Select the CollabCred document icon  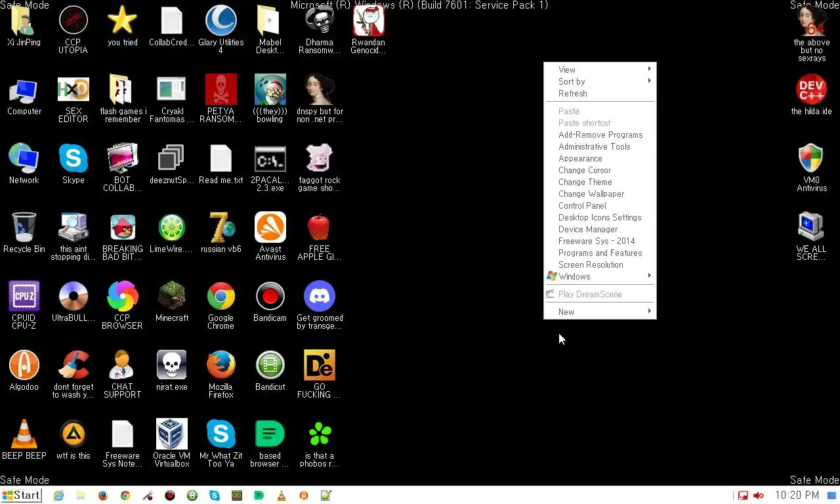(x=171, y=26)
